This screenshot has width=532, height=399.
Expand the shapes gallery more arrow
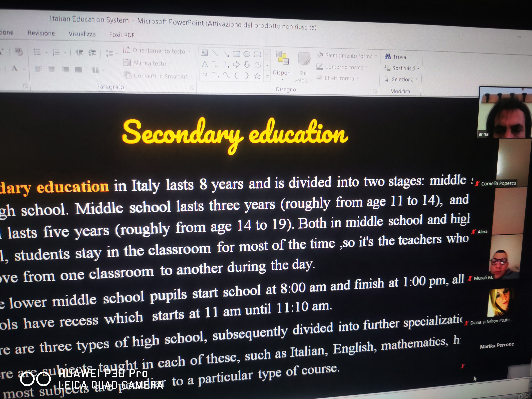267,77
